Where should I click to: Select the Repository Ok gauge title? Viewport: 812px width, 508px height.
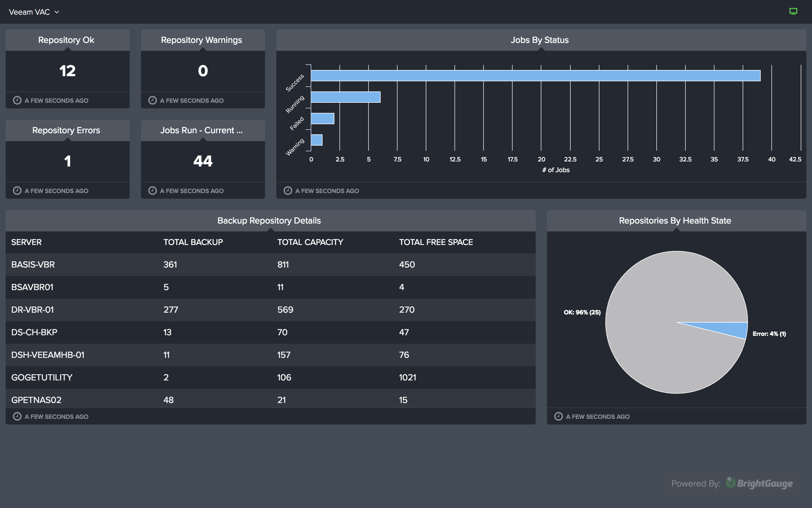pos(66,40)
